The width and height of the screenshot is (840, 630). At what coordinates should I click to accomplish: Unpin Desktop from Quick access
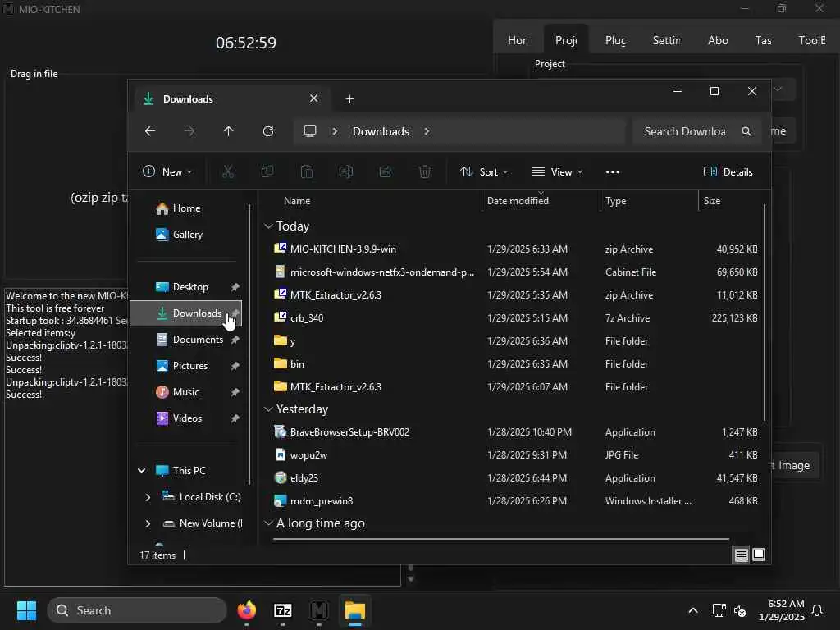click(x=235, y=287)
